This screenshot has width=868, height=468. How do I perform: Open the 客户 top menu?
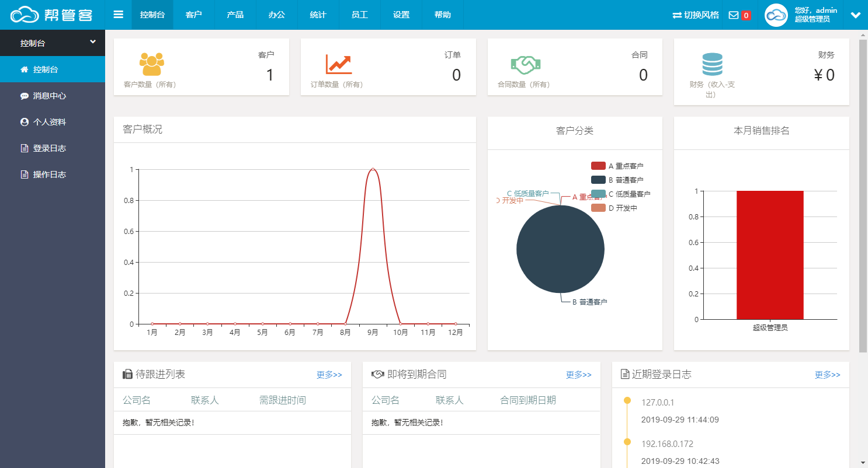tap(194, 15)
